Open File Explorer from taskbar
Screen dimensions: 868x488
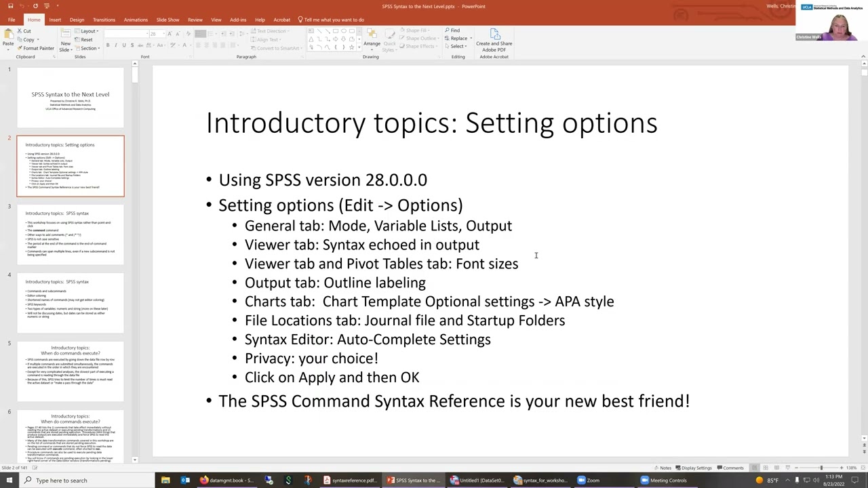pyautogui.click(x=165, y=481)
